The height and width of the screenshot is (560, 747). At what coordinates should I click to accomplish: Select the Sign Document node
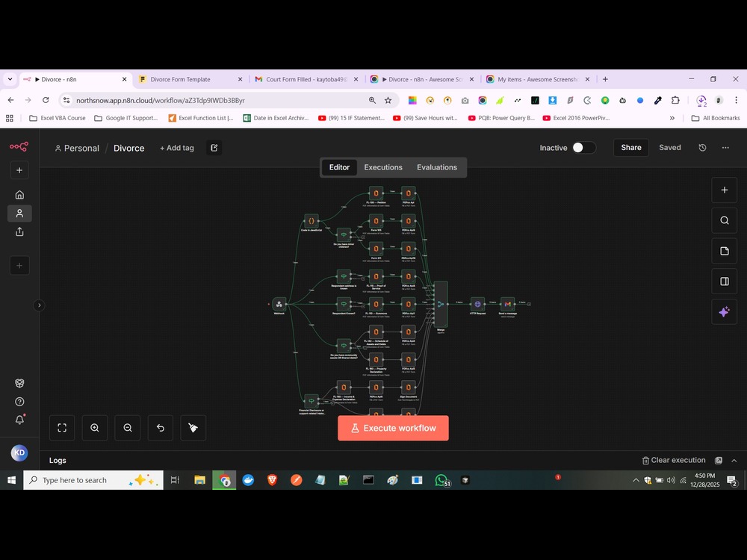[409, 387]
